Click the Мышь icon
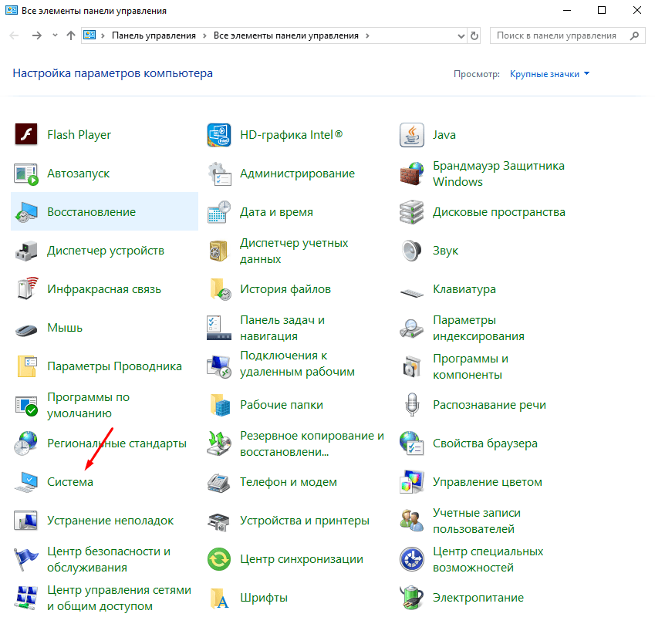This screenshot has height=644, width=655. coord(26,330)
